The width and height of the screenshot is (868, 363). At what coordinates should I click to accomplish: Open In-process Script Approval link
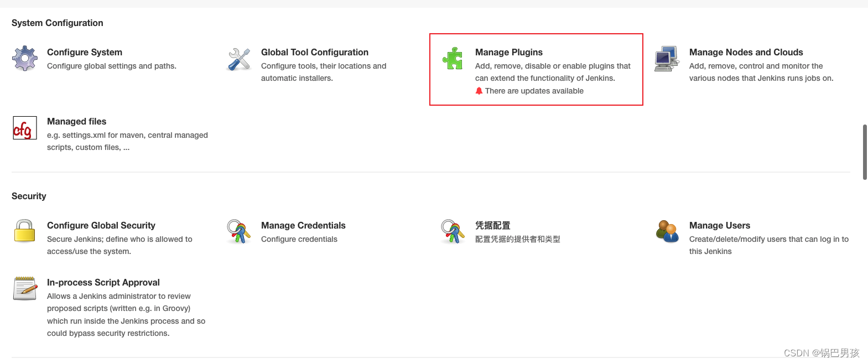coord(103,282)
